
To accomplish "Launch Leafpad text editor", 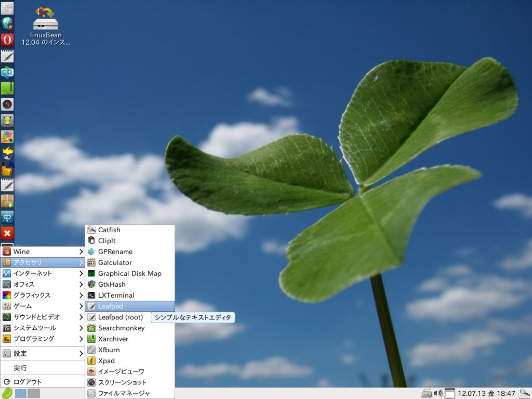I will (130, 306).
